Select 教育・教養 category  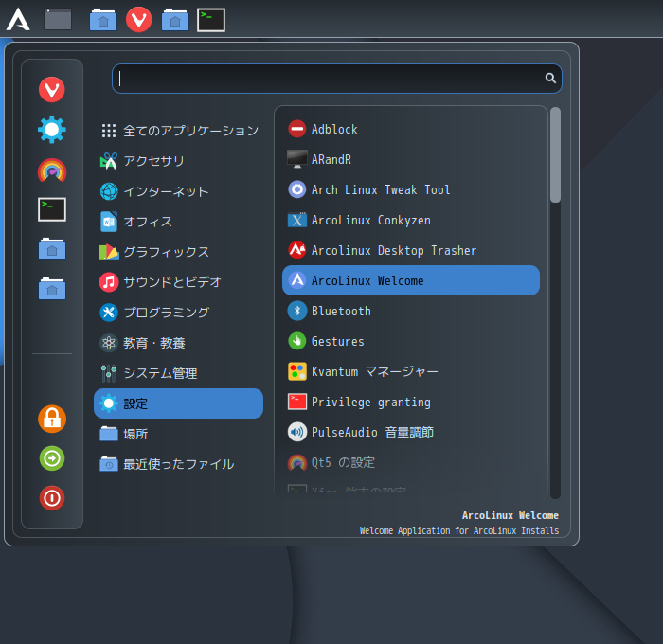point(178,343)
